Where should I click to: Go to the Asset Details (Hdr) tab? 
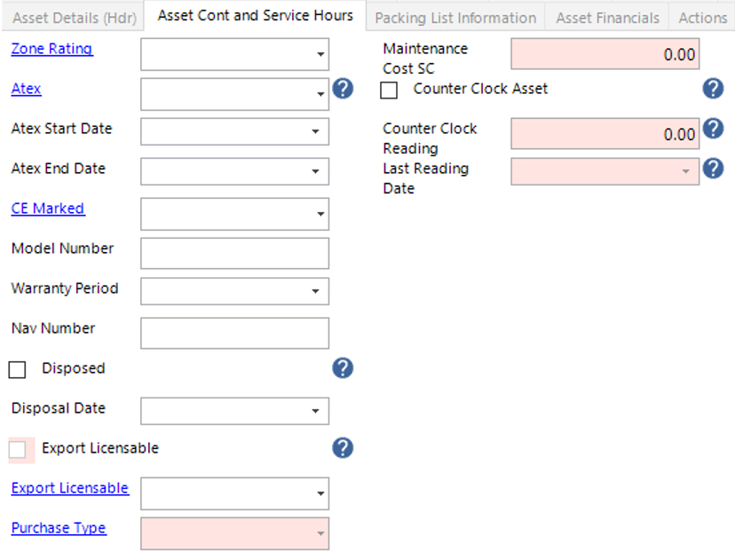pyautogui.click(x=74, y=17)
